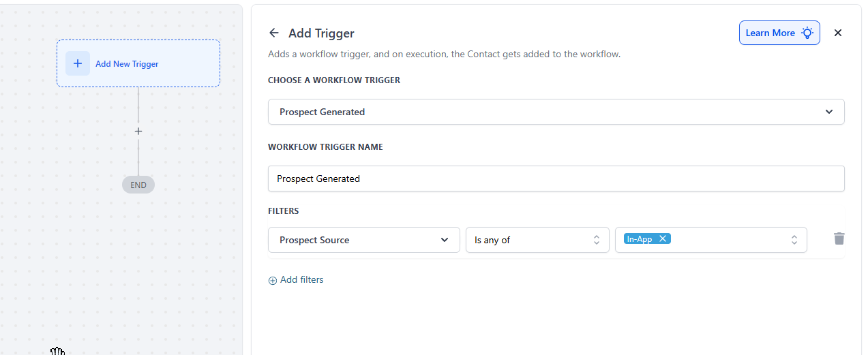Image resolution: width=868 pixels, height=355 pixels.
Task: Click the back arrow beside Add Trigger
Action: point(274,33)
